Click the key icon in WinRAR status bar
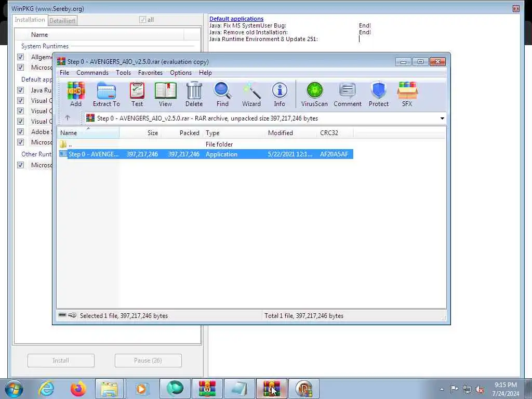Viewport: 532px width, 399px height. (72, 315)
